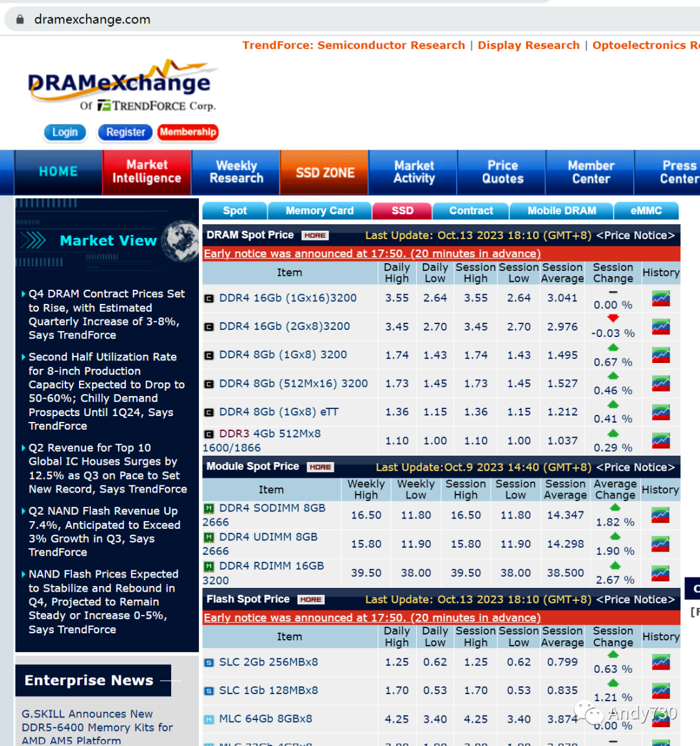The image size is (700, 746).
Task: Open history chart for DDR3 4Gb 512Mx8
Action: pos(660,441)
